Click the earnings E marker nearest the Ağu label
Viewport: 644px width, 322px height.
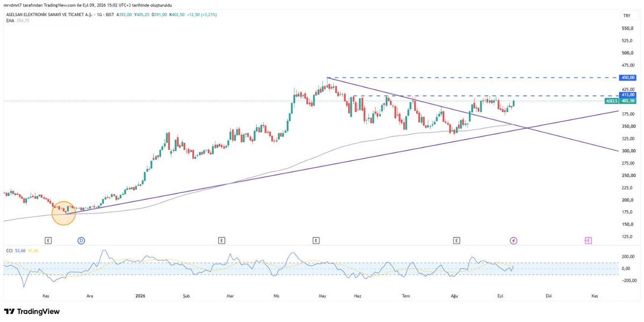[x=457, y=240]
